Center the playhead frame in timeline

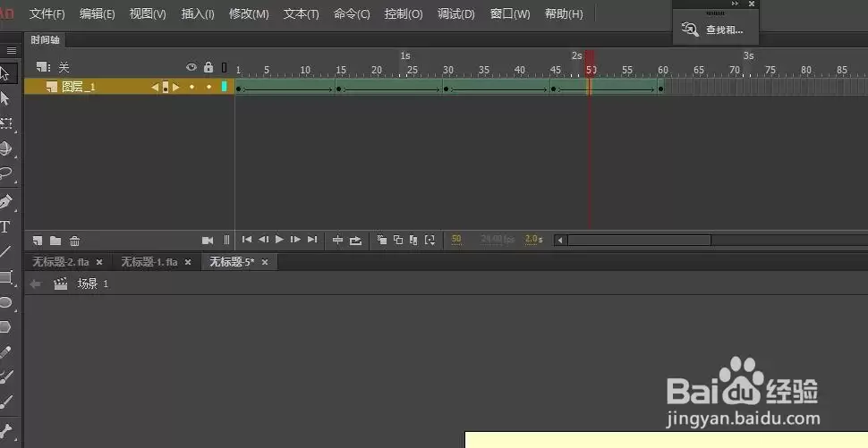tap(337, 240)
